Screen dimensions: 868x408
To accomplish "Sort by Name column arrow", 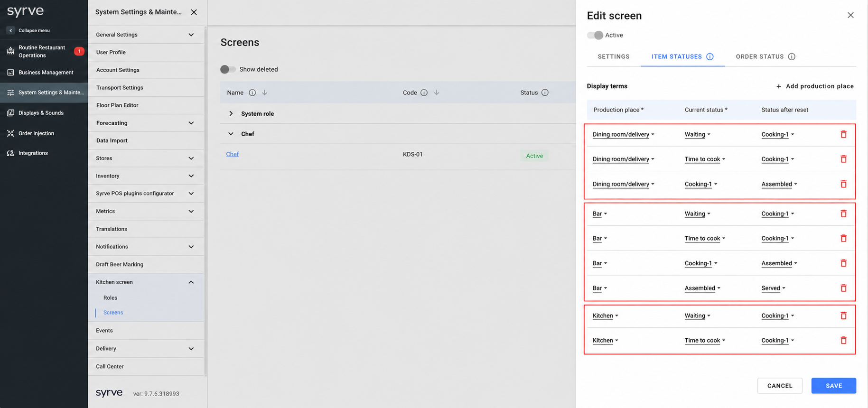I will [265, 93].
